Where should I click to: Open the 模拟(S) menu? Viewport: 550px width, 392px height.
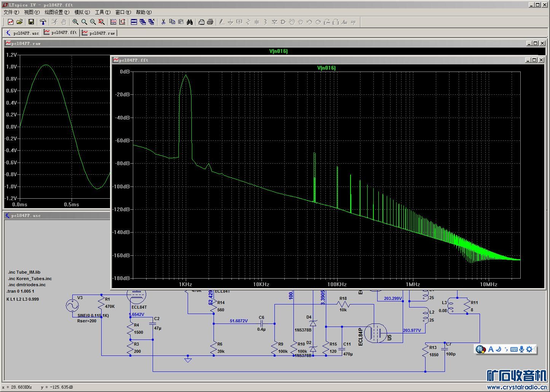[82, 12]
